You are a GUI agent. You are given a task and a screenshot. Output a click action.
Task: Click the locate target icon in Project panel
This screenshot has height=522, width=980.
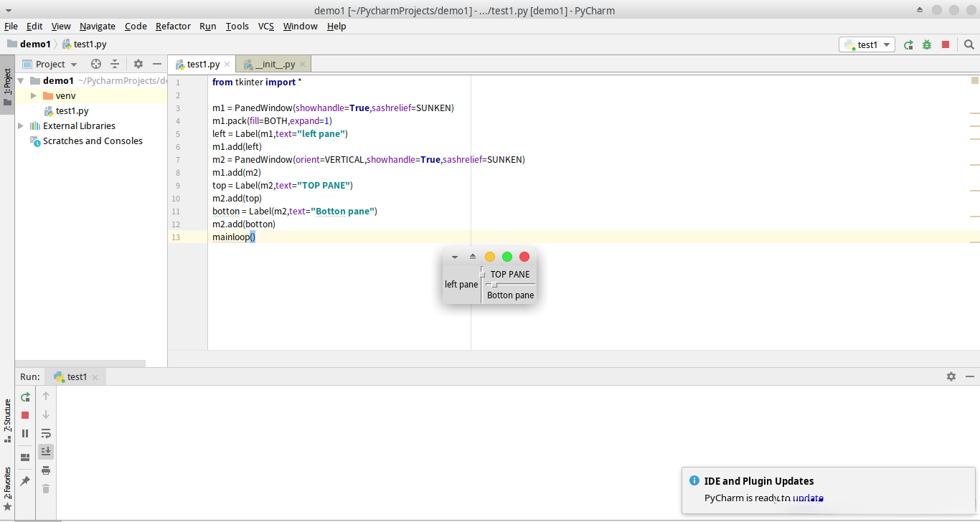[x=96, y=64]
